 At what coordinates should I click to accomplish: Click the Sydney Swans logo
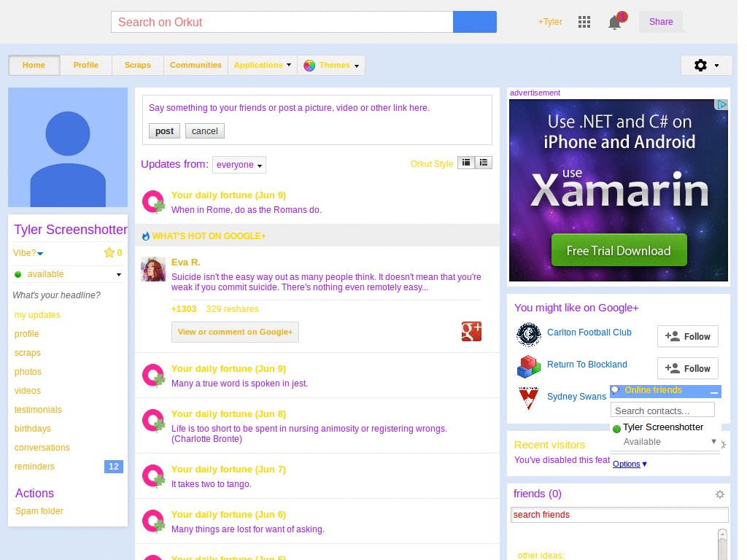click(x=528, y=398)
